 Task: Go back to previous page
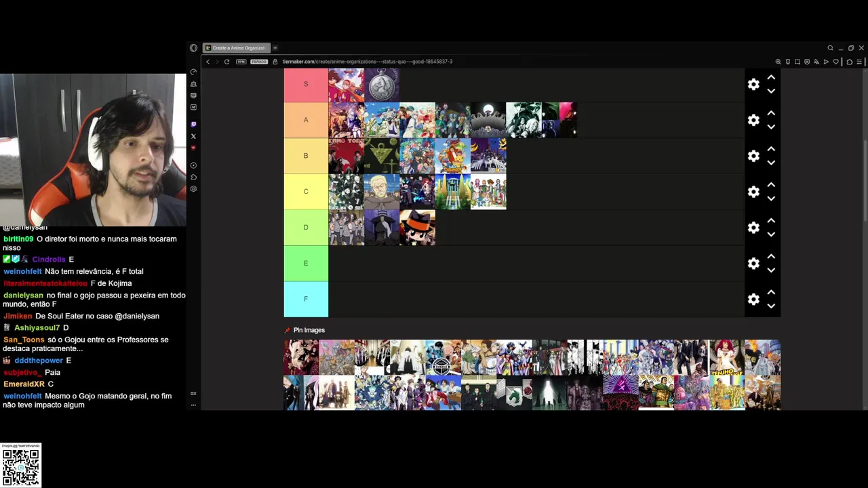[208, 62]
